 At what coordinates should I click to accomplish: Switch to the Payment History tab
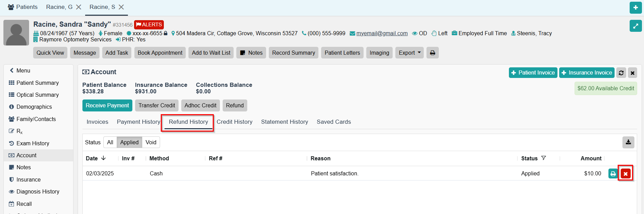pyautogui.click(x=138, y=122)
